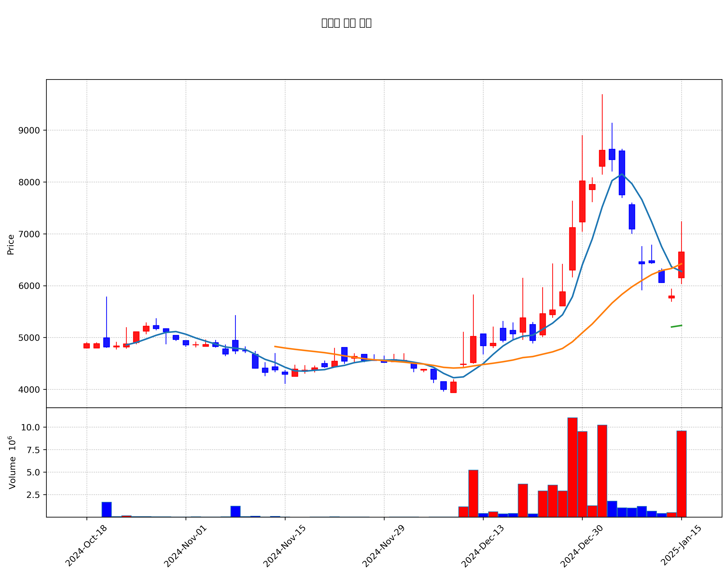Select the 2.5 volume axis tick label
728x575 pixels.
[x=33, y=495]
